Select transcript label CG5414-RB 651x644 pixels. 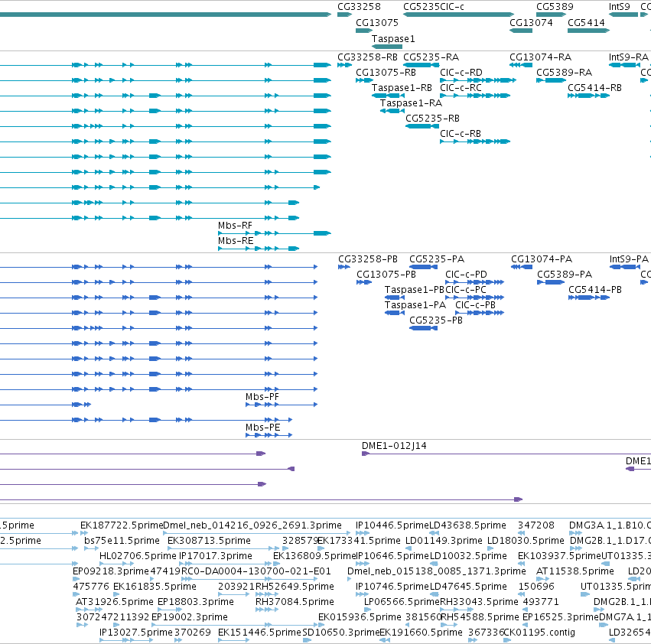pos(594,88)
